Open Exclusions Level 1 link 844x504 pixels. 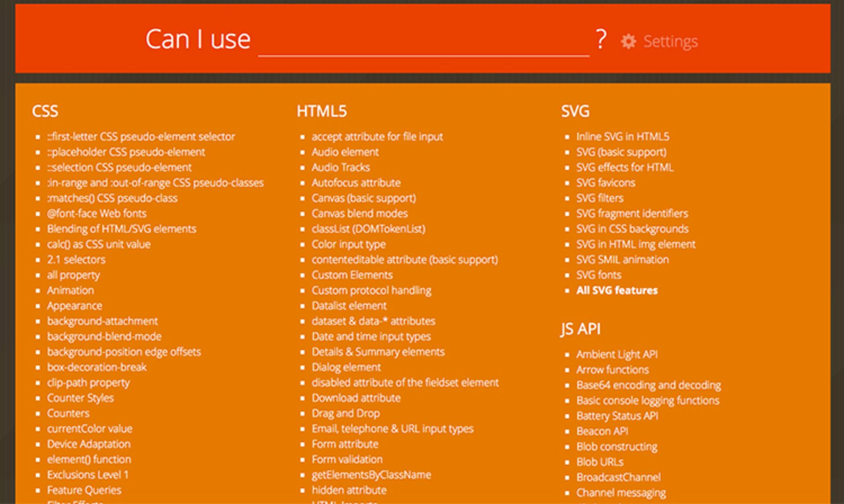point(88,475)
